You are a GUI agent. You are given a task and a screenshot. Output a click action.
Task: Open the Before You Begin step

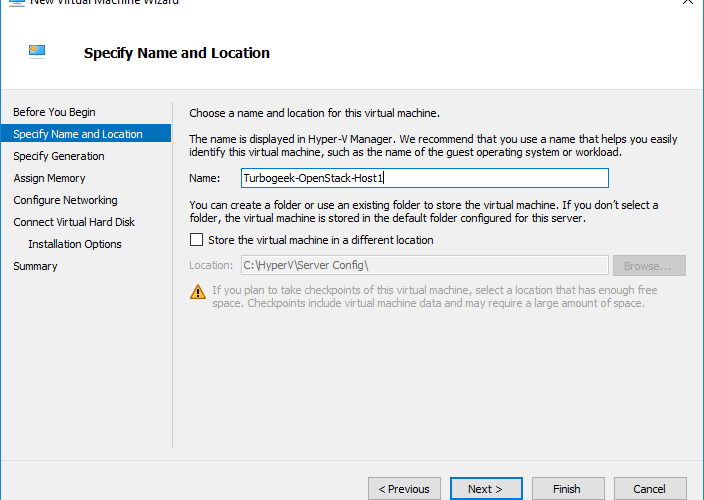[x=54, y=112]
